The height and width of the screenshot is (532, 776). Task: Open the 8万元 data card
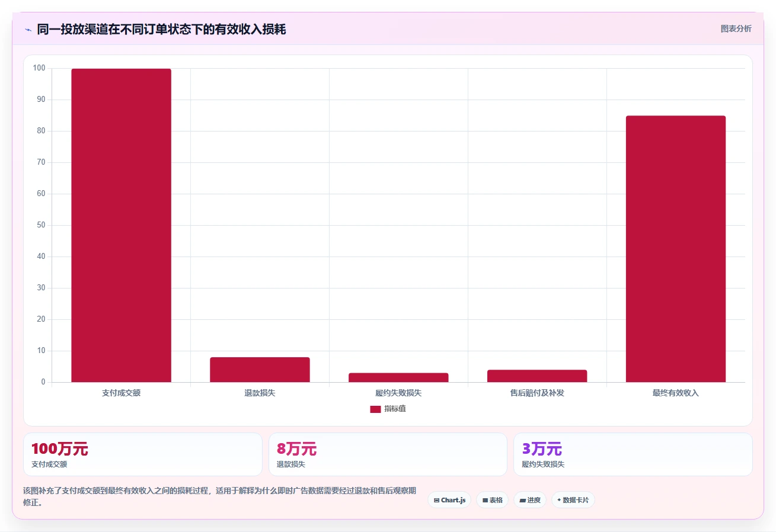pos(388,454)
